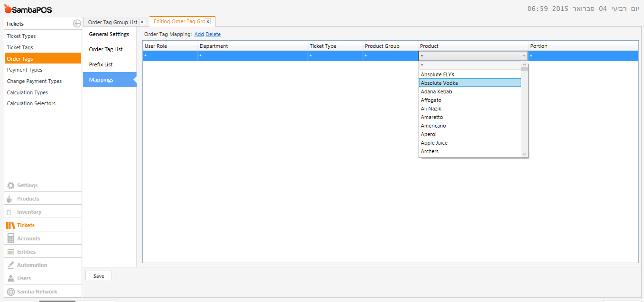This screenshot has height=302, width=644.
Task: Click the Add mapping link
Action: (x=199, y=34)
